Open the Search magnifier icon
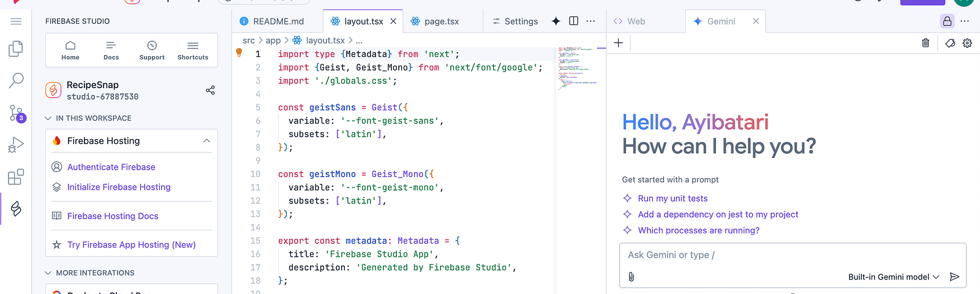 coord(16,80)
